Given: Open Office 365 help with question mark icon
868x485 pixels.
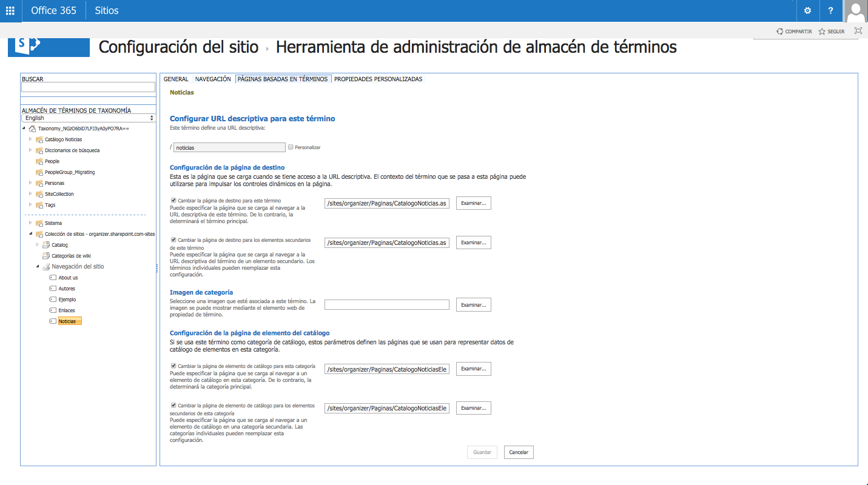Looking at the screenshot, I should (x=830, y=10).
